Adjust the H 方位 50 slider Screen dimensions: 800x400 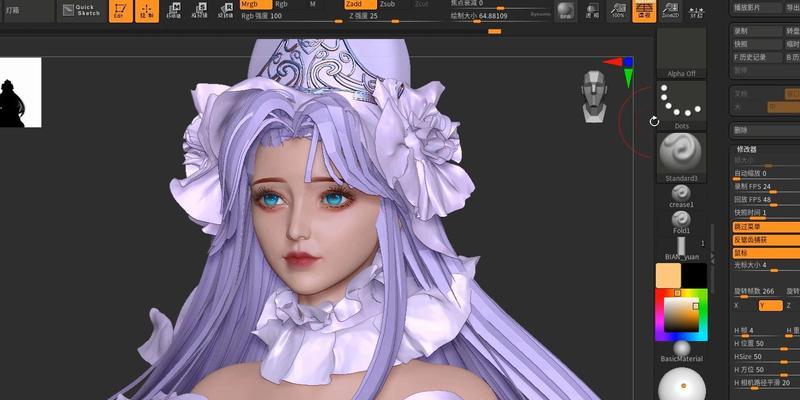click(766, 371)
